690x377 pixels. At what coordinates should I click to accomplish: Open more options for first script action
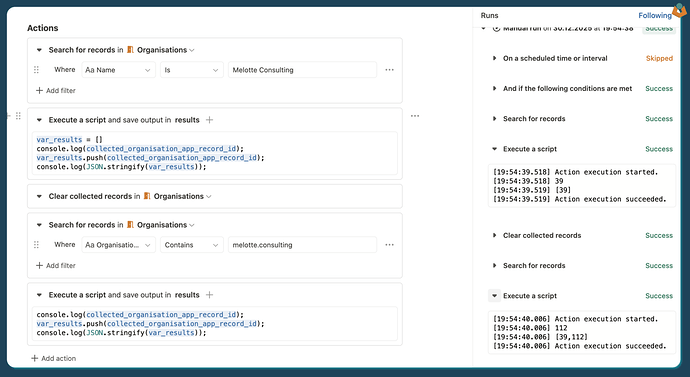(x=415, y=116)
